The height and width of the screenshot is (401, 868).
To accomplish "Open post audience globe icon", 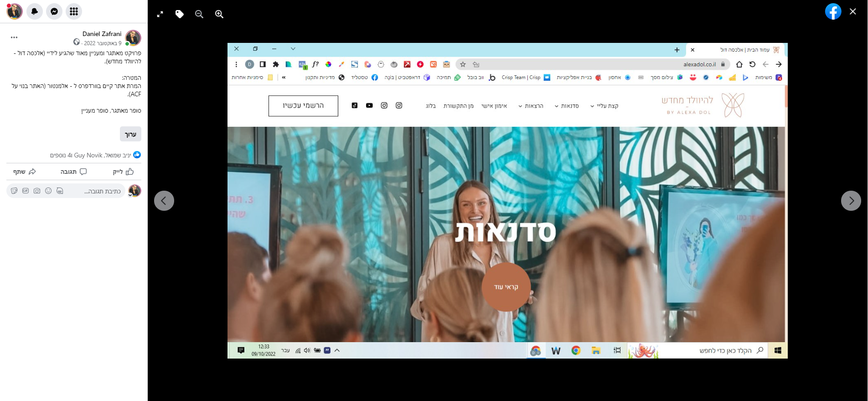I will [77, 42].
